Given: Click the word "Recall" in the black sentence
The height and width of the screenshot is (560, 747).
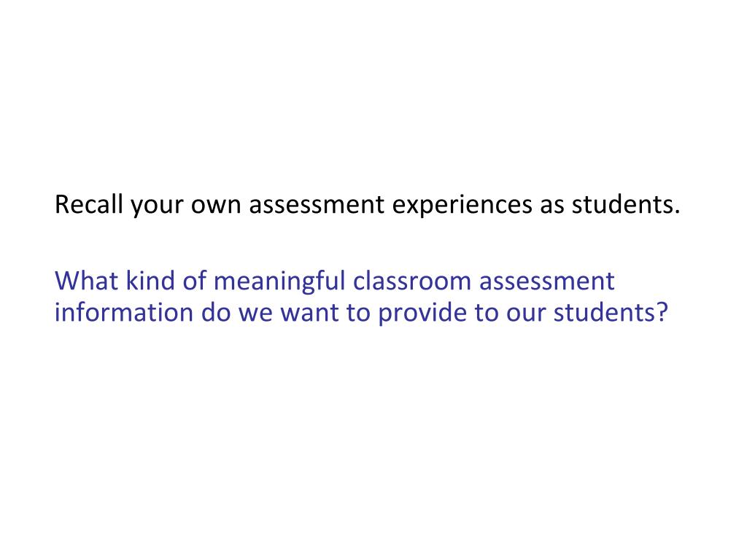Looking at the screenshot, I should click(x=88, y=204).
